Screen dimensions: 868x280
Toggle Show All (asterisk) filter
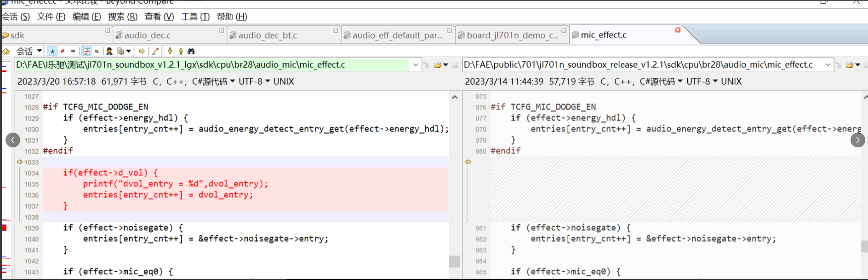[52, 51]
